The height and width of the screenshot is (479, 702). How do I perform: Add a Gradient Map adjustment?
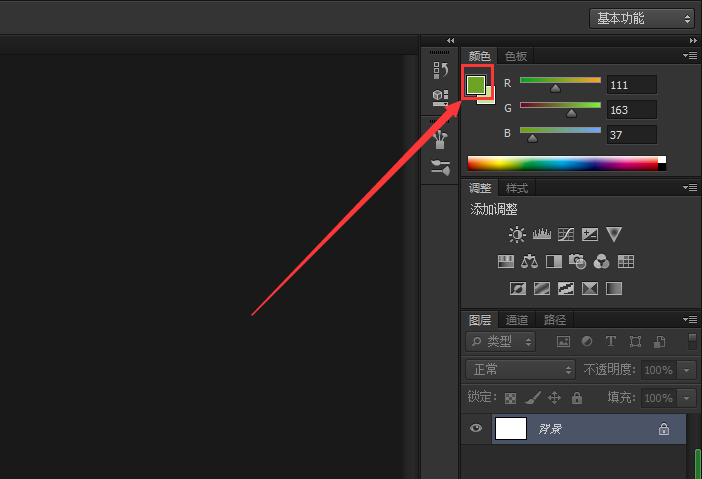coord(614,289)
